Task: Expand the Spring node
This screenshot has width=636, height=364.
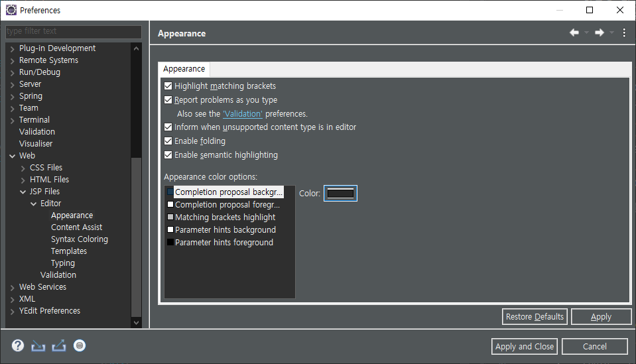Action: pyautogui.click(x=12, y=97)
